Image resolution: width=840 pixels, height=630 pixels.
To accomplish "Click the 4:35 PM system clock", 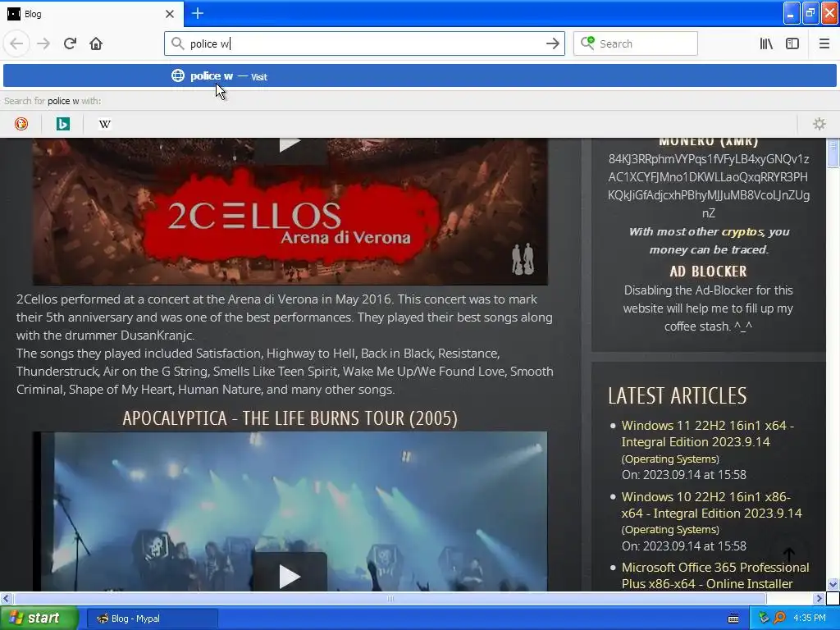I will pos(810,619).
